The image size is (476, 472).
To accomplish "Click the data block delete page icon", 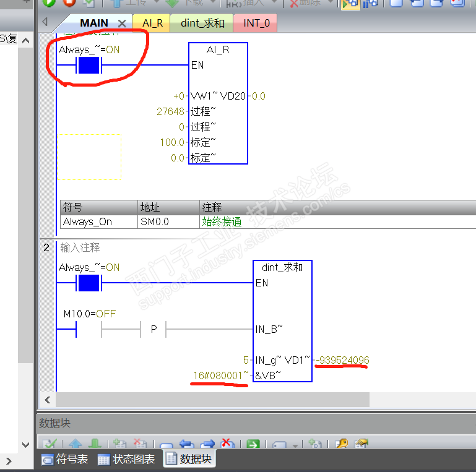I will (140, 444).
